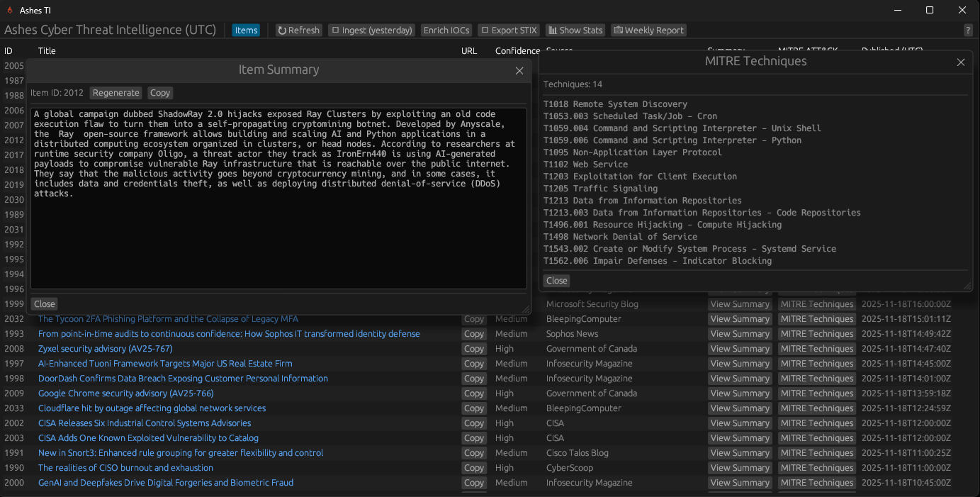Click inside the item summary text area
This screenshot has height=497, width=980.
coord(278,234)
